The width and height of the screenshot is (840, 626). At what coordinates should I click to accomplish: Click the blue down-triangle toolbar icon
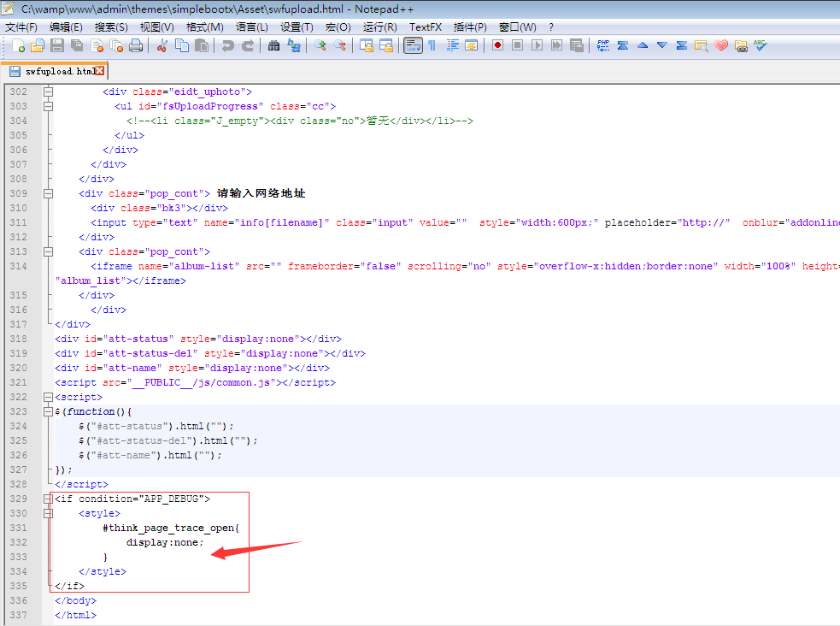662,45
